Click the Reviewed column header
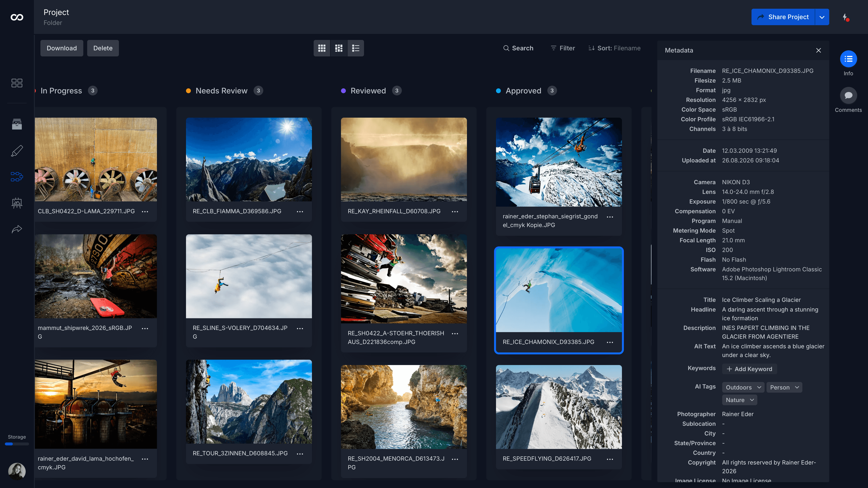868x488 pixels. pyautogui.click(x=368, y=91)
